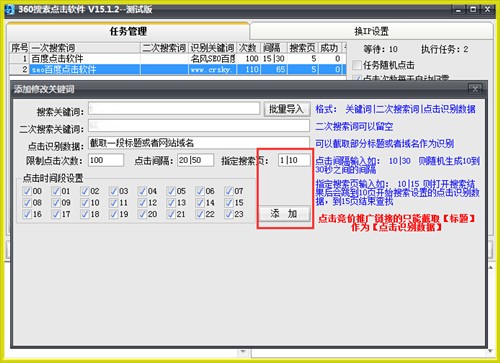Screen dimensions: 500x363
Task: Click the 添加 button
Action: (x=284, y=213)
